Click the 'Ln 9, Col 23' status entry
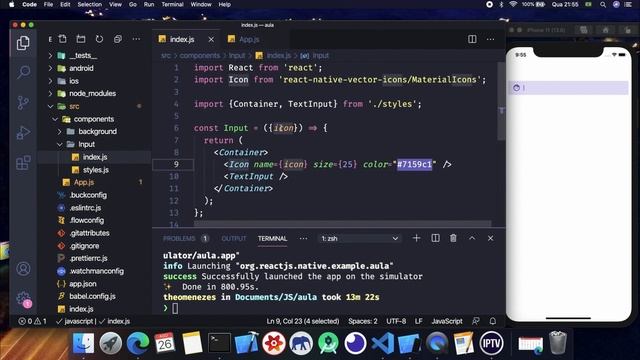Viewport: 640px width, 360px height. click(303, 321)
